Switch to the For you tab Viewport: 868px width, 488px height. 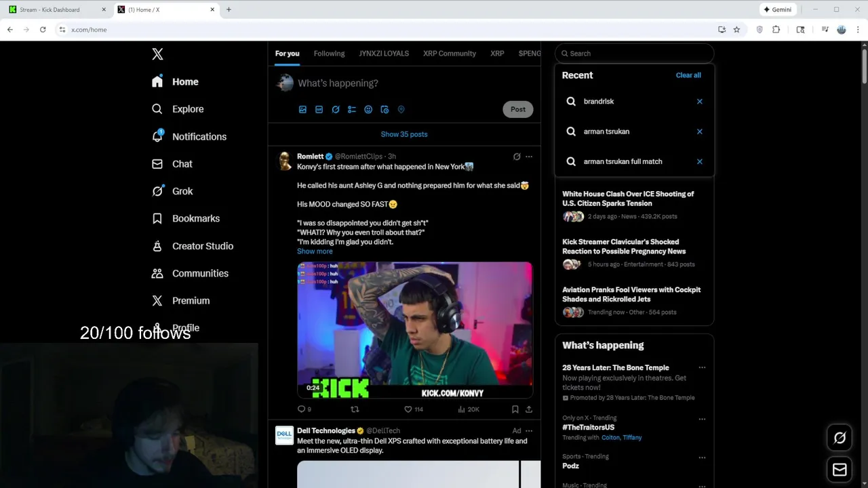click(x=287, y=54)
